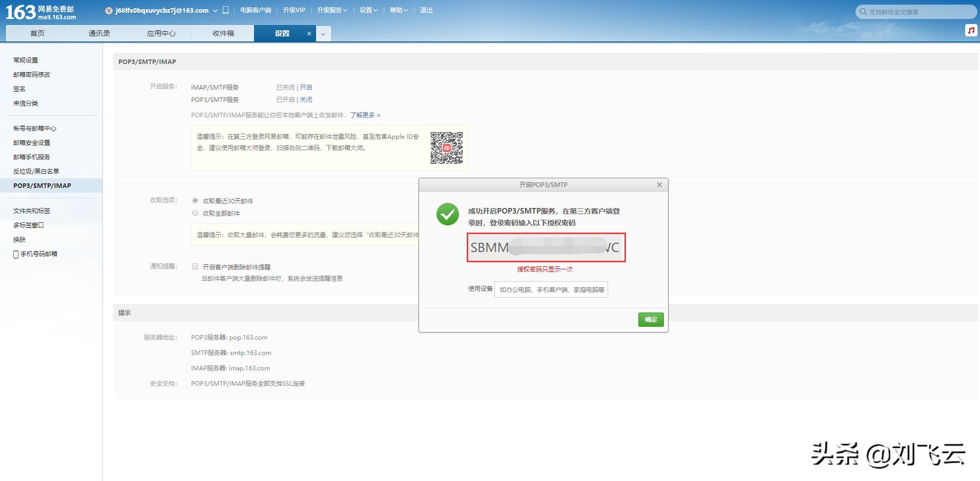This screenshot has width=980, height=481.
Task: Switch to the 应用中心 tab
Action: pos(161,34)
